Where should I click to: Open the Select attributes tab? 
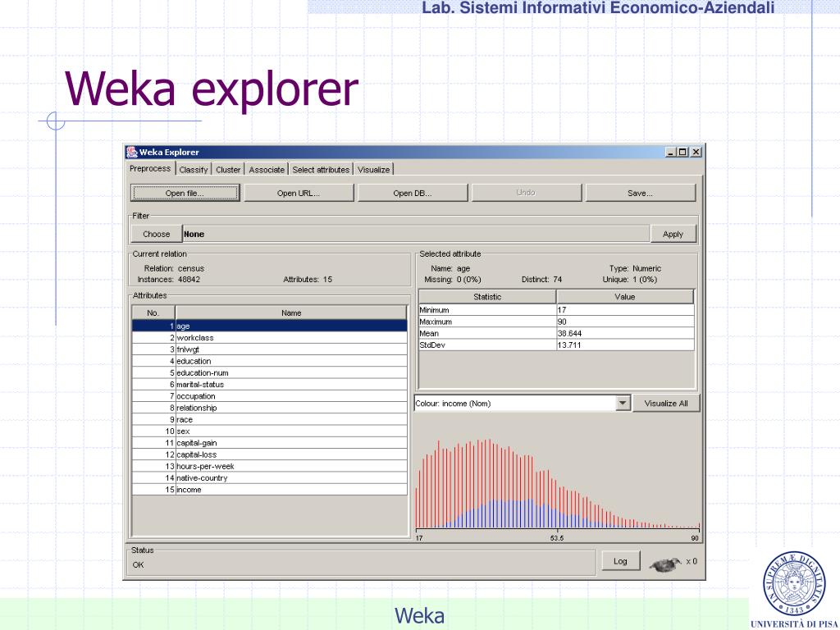(x=321, y=169)
